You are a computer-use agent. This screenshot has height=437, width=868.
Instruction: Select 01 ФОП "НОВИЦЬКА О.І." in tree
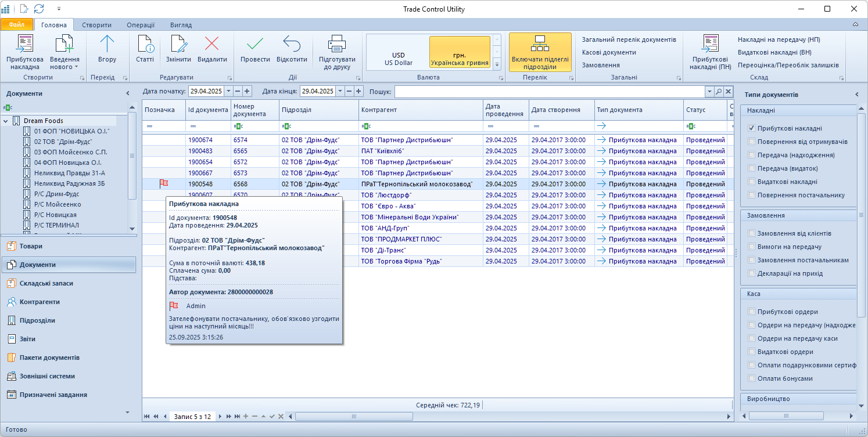coord(71,131)
